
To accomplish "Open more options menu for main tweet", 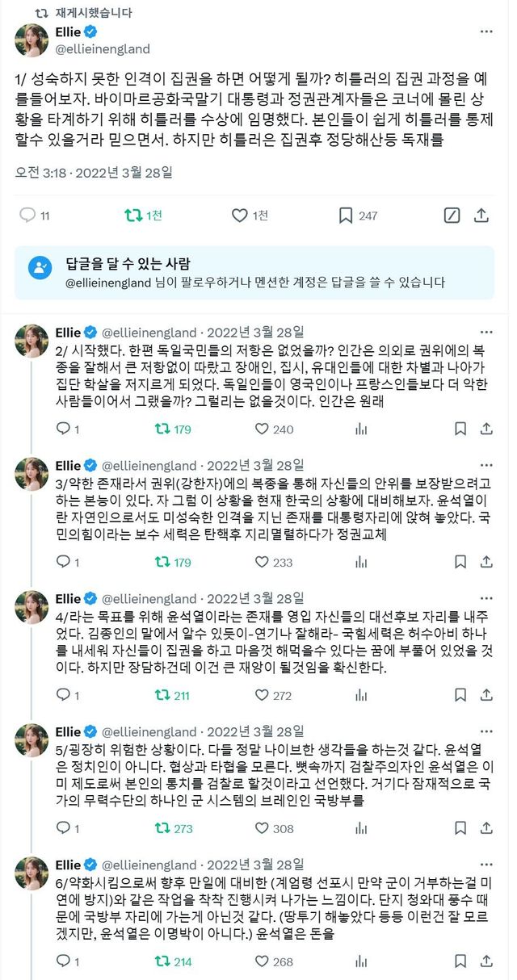I will [486, 31].
